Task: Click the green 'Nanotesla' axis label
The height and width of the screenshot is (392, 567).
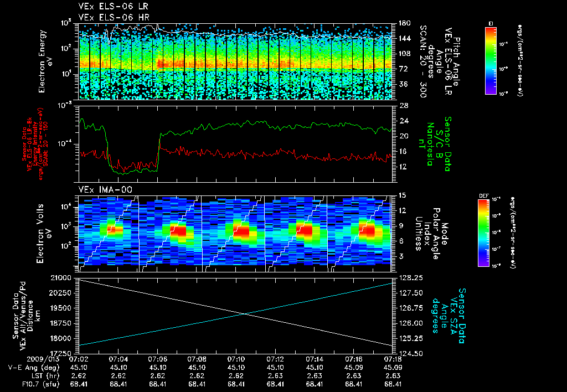Action: click(430, 144)
